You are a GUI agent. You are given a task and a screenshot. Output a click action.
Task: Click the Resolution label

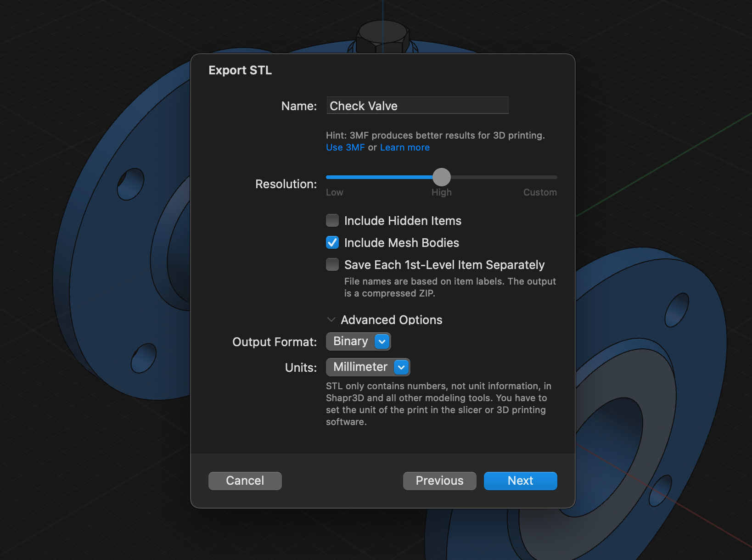tap(286, 184)
